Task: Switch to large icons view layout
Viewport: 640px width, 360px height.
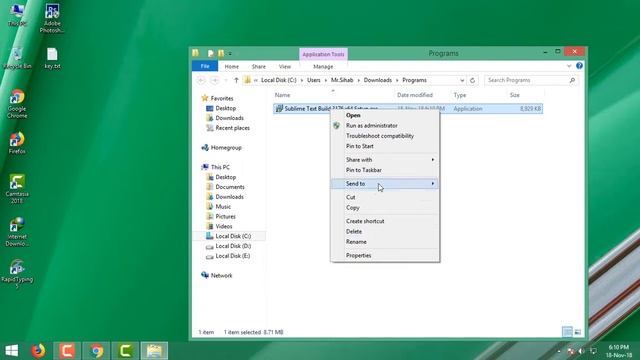Action: tap(578, 332)
